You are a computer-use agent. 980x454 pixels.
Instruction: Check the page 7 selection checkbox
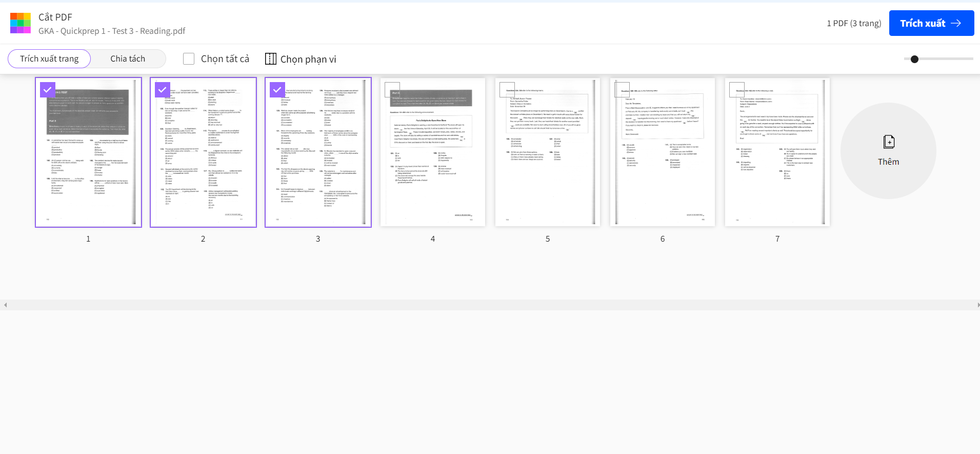click(736, 90)
